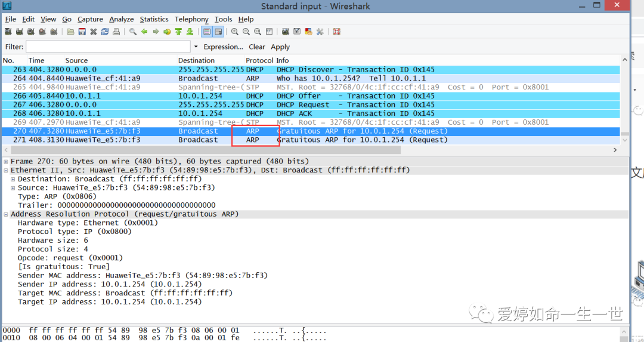Viewport: 644px width, 342px height.
Task: Expand the Frame 270 tree node
Action: (6, 162)
